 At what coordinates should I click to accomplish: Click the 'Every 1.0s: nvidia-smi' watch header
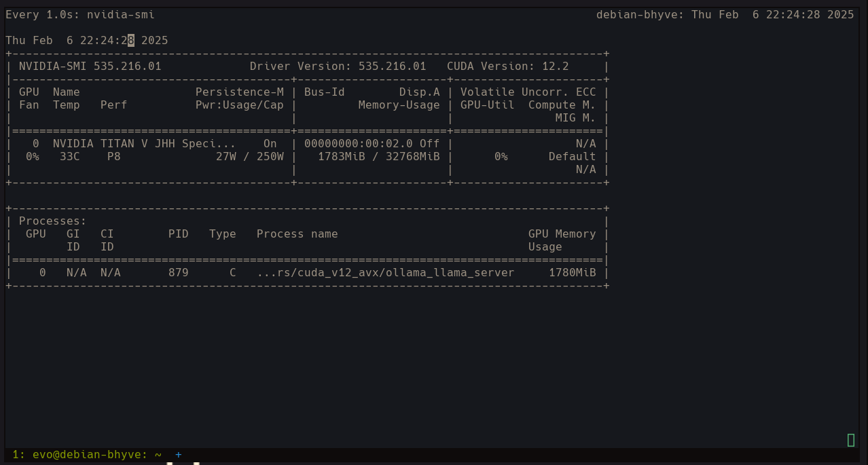coord(80,15)
